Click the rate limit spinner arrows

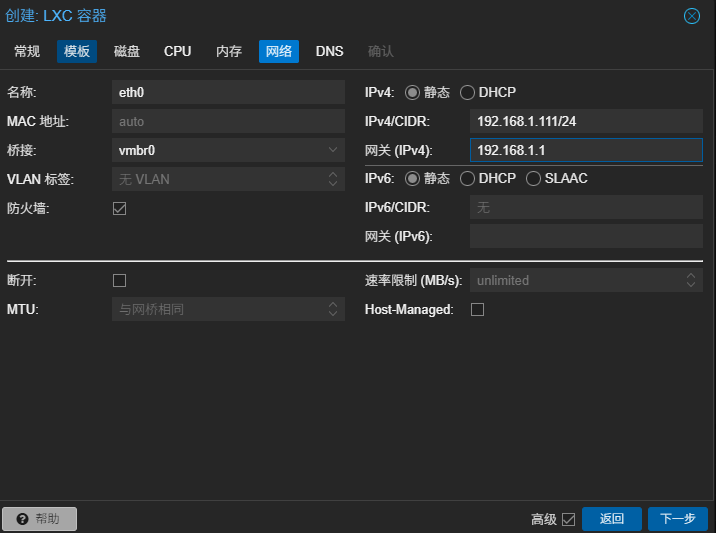click(x=692, y=281)
